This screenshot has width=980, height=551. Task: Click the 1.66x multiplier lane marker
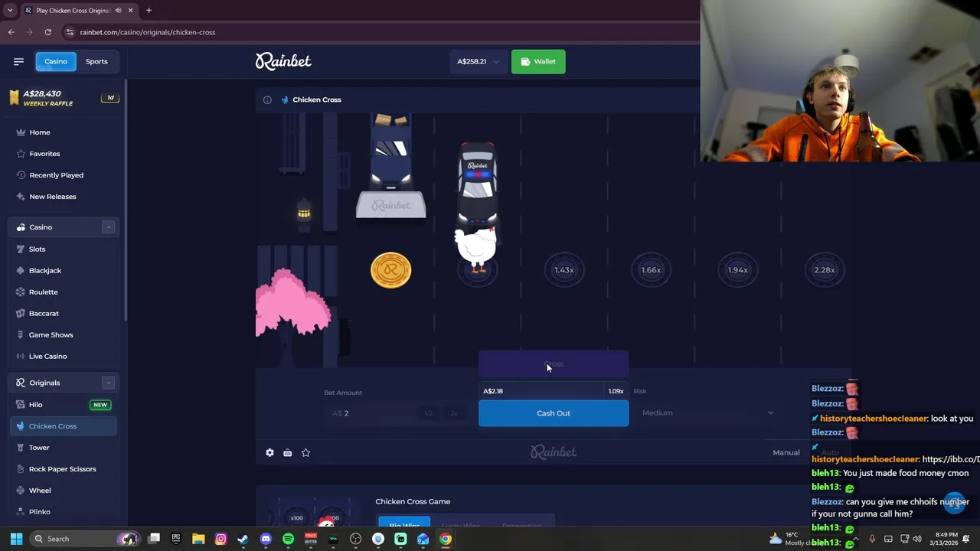651,270
